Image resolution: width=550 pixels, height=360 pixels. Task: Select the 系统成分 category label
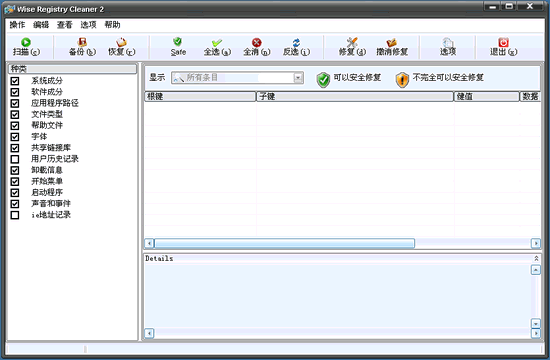47,81
